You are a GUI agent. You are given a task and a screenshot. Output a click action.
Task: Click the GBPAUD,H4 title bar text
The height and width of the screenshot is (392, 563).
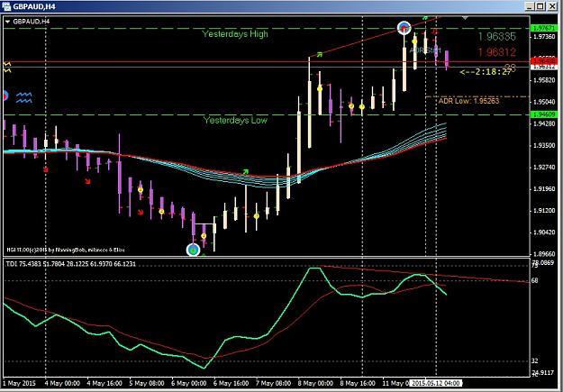[34, 6]
